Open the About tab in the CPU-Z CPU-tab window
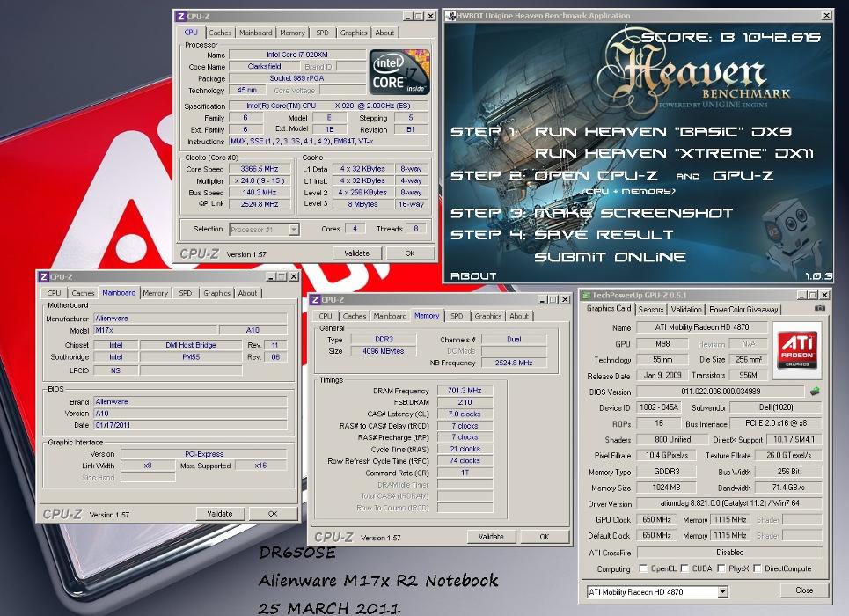 [x=384, y=33]
